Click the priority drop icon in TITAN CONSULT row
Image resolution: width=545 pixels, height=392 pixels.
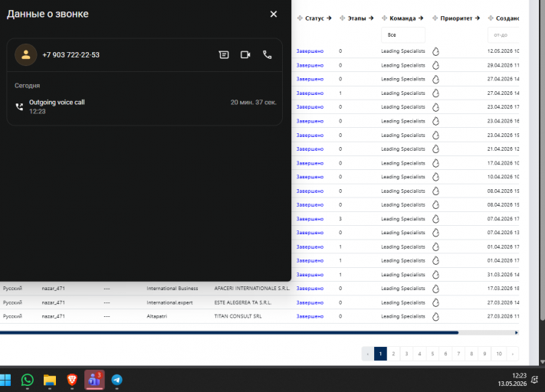click(436, 317)
